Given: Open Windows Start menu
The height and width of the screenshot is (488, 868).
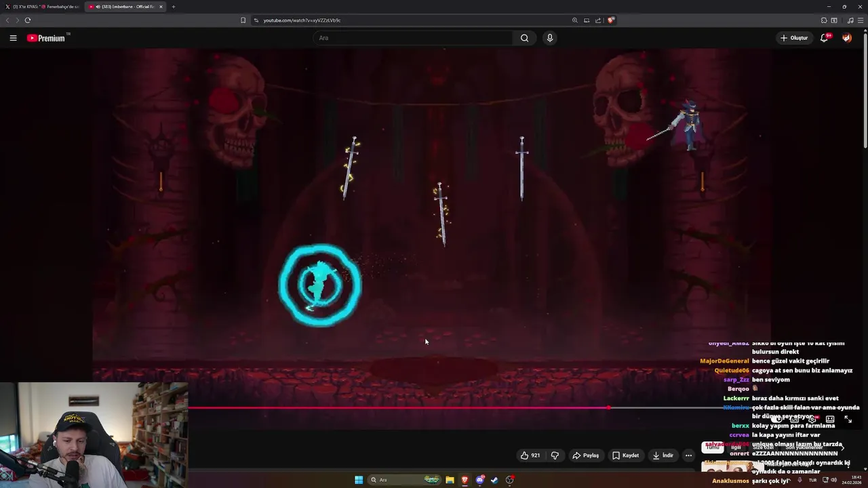Looking at the screenshot, I should tap(359, 480).
